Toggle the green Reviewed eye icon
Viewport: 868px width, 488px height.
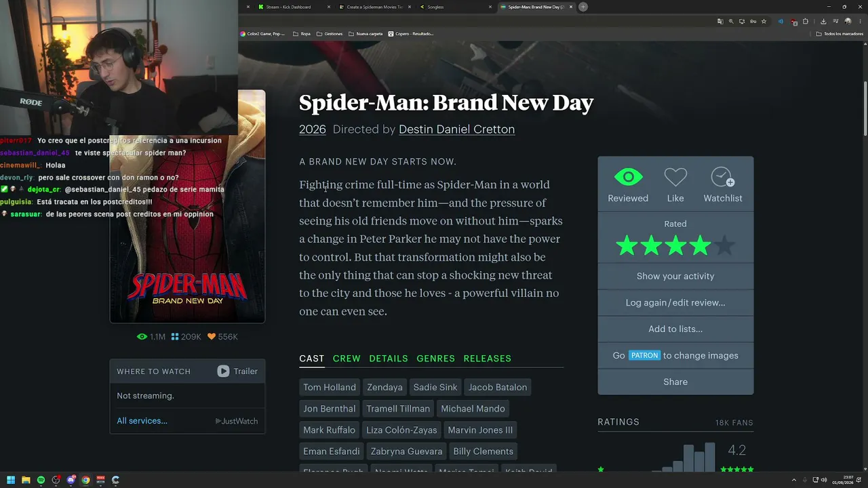(628, 178)
